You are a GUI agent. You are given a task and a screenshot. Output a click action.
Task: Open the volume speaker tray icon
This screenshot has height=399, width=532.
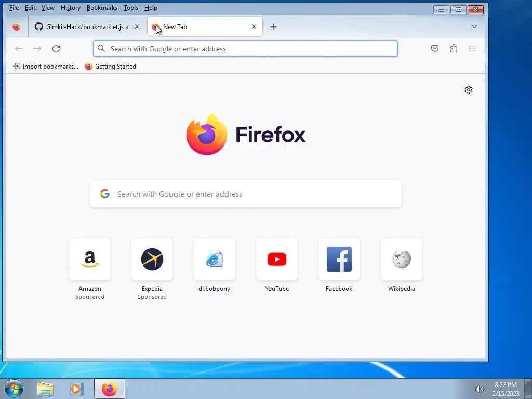pos(479,389)
